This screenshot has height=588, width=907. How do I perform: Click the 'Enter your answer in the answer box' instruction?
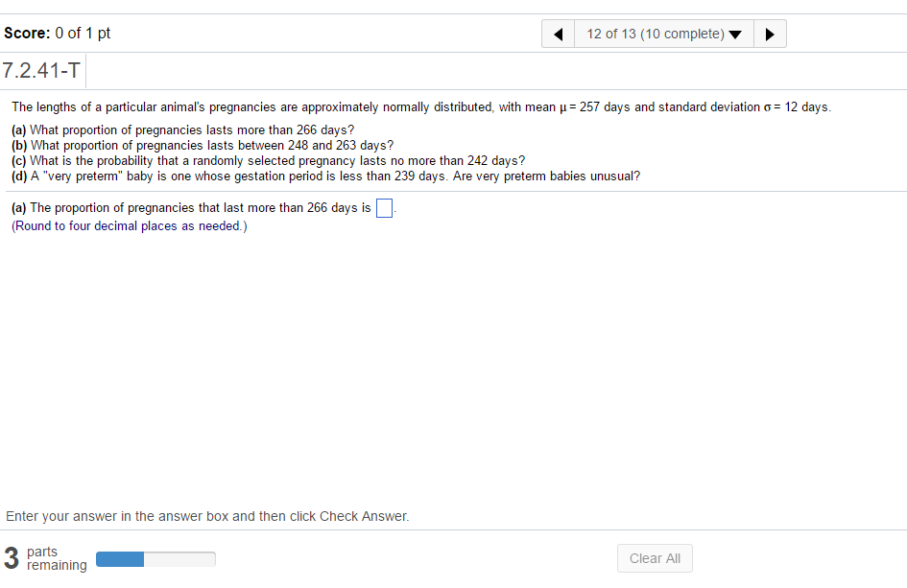coord(207,516)
